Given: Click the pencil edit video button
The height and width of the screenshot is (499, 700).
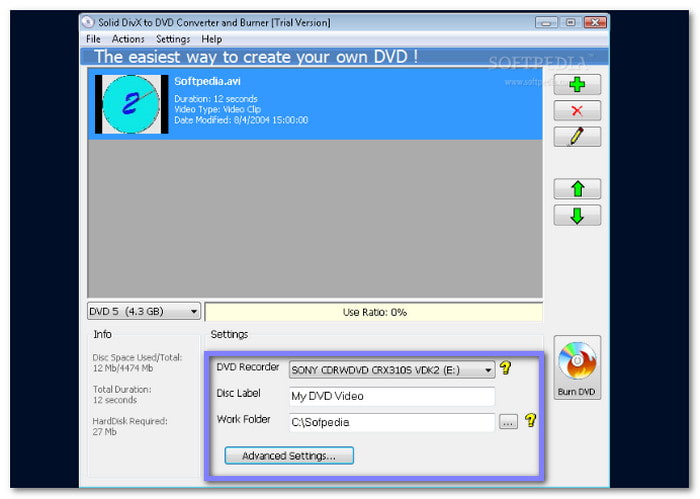Looking at the screenshot, I should click(x=577, y=137).
